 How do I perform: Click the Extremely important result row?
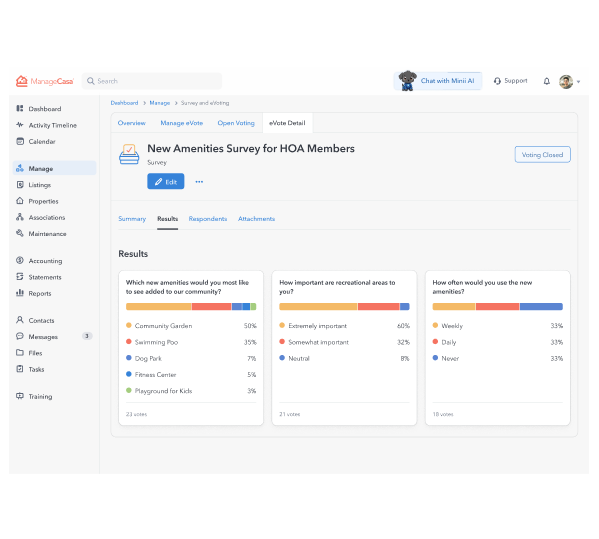(x=344, y=326)
